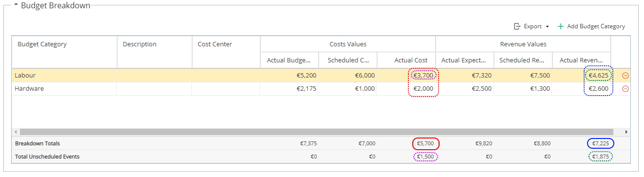Viewport: 644px width, 177px height.
Task: Click the Breakdown Totals label
Action: point(37,144)
